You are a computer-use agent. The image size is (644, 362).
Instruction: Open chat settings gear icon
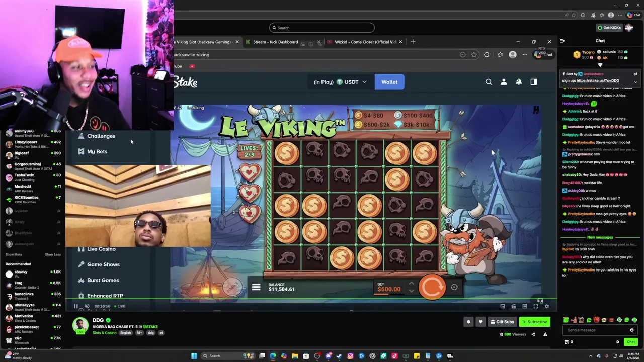618,342
